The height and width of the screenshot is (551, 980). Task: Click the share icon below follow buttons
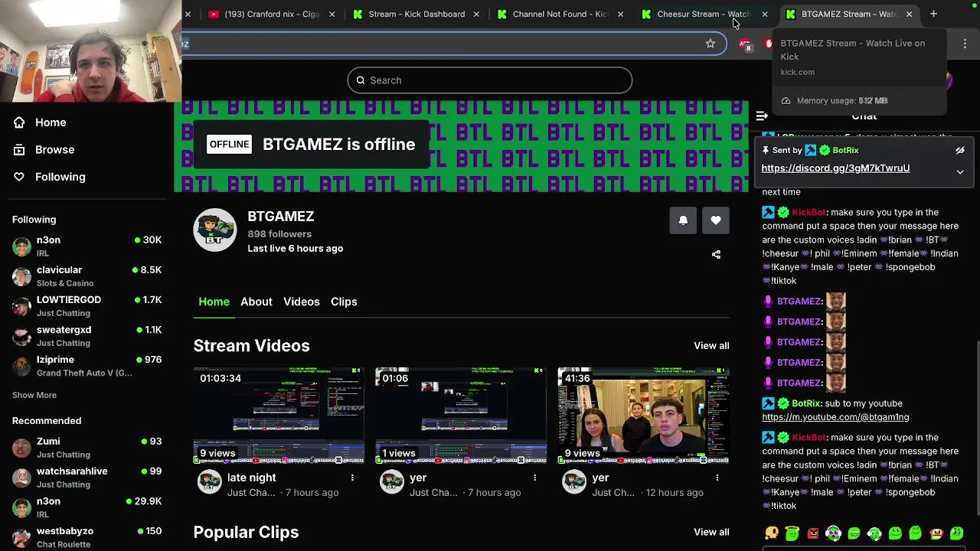pos(716,254)
